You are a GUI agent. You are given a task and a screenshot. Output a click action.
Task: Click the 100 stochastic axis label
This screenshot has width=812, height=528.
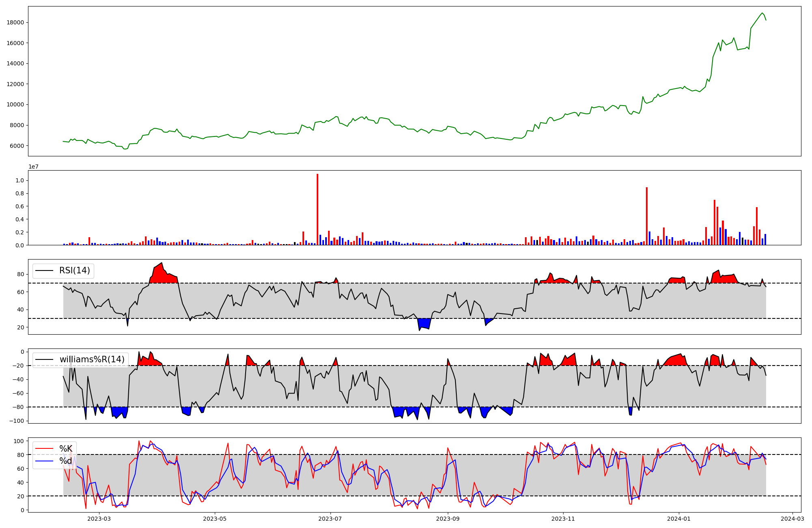coord(19,441)
